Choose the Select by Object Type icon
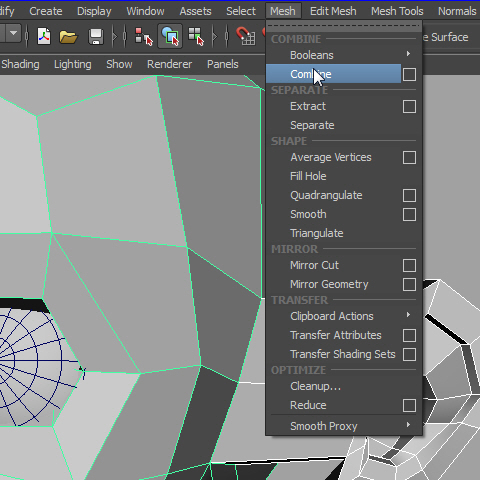This screenshot has width=480, height=480. [170, 36]
